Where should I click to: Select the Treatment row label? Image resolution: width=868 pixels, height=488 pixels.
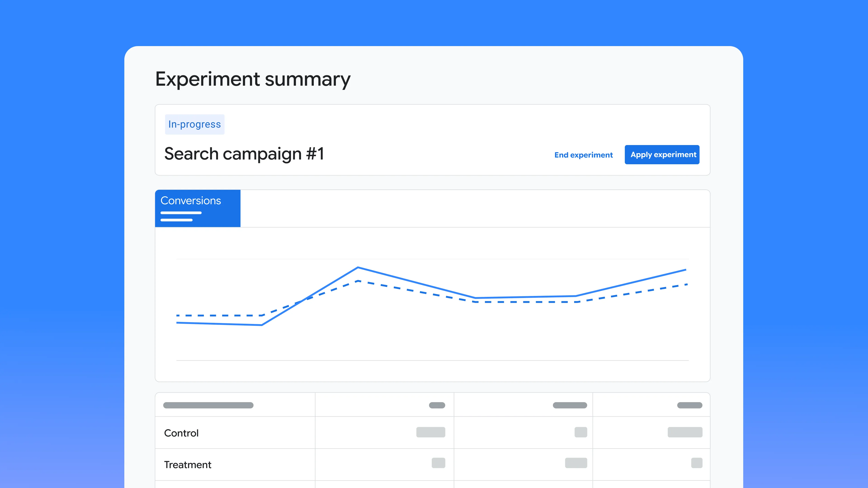[x=188, y=465]
